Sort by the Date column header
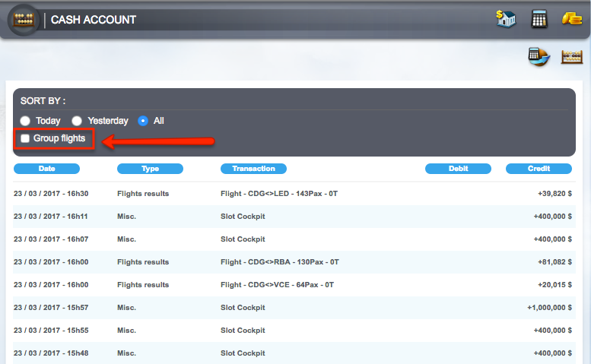 pyautogui.click(x=46, y=169)
